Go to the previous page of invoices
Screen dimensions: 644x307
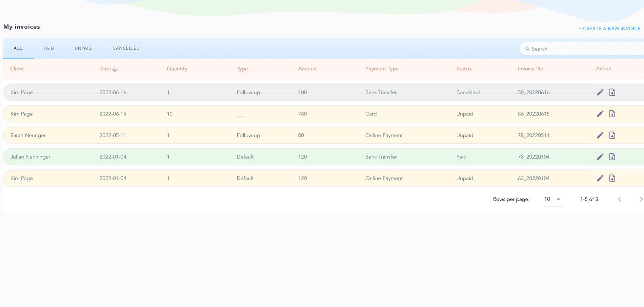[x=620, y=199]
